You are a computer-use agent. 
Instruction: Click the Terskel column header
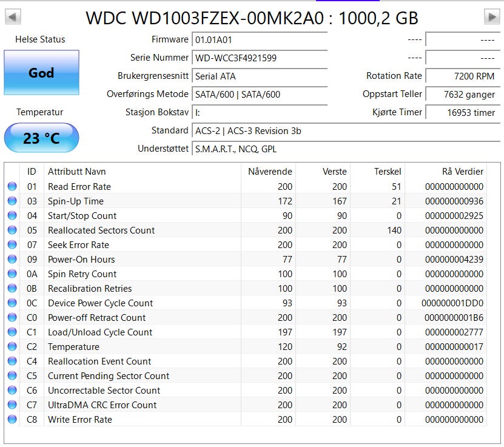(378, 172)
